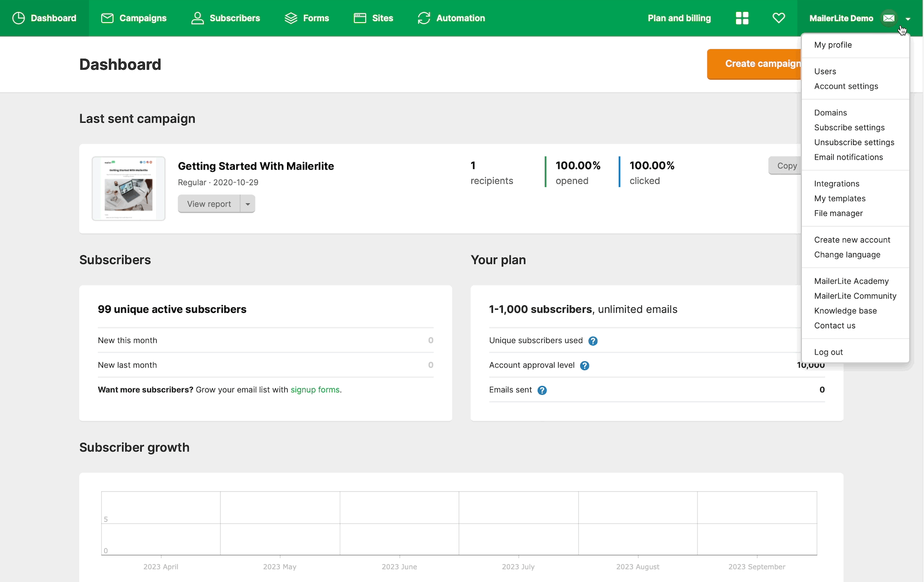Expand dropdown arrow next to View report
Image resolution: width=924 pixels, height=582 pixels.
click(248, 204)
